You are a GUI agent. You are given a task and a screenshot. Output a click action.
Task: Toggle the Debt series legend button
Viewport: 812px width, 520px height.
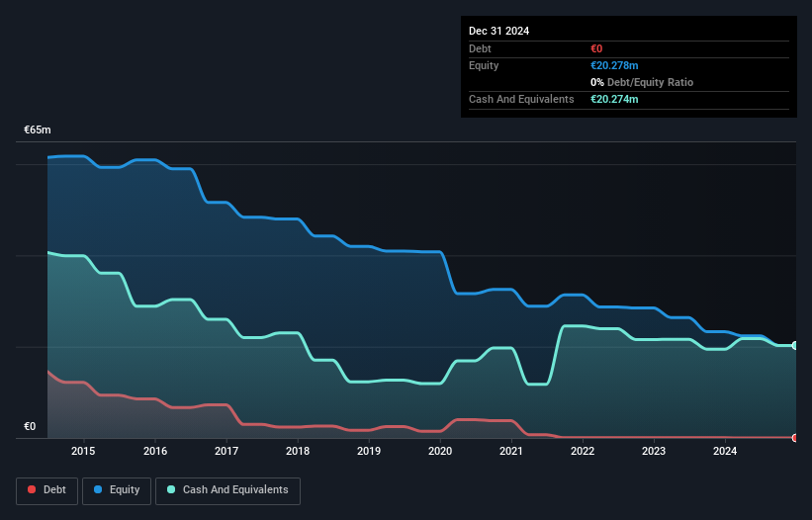click(47, 490)
